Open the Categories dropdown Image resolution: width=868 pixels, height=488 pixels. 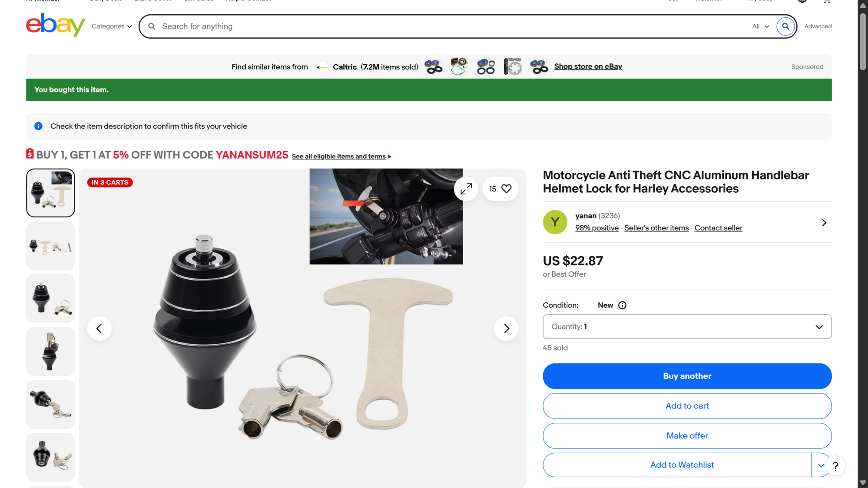coord(112,26)
